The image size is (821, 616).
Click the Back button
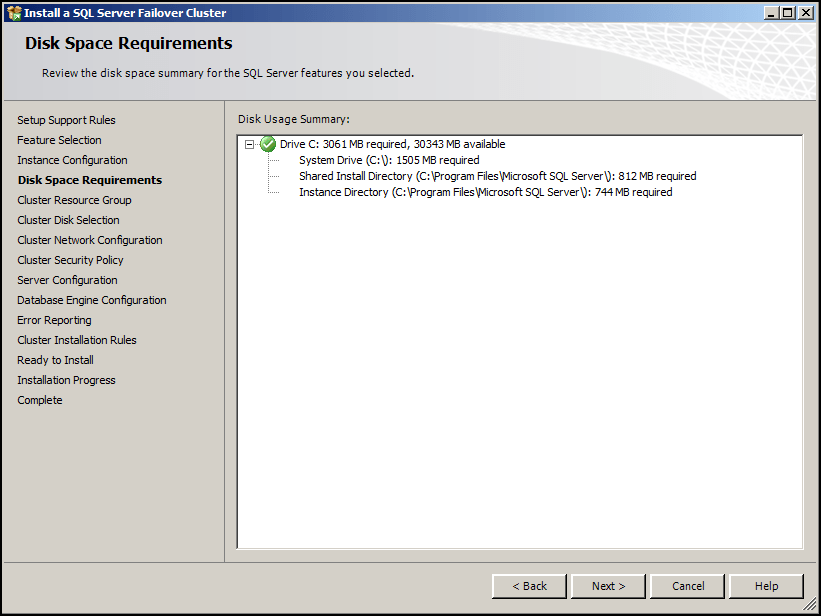[x=529, y=586]
